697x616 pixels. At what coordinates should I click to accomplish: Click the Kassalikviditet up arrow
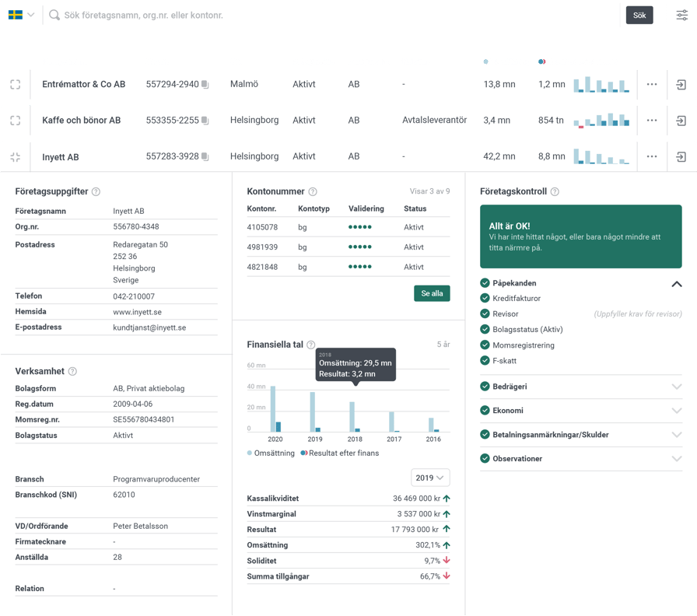(x=447, y=499)
